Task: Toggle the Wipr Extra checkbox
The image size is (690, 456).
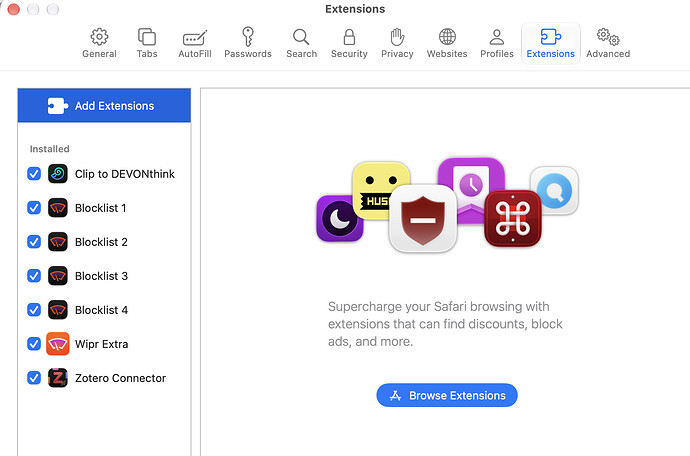Action: click(x=34, y=343)
